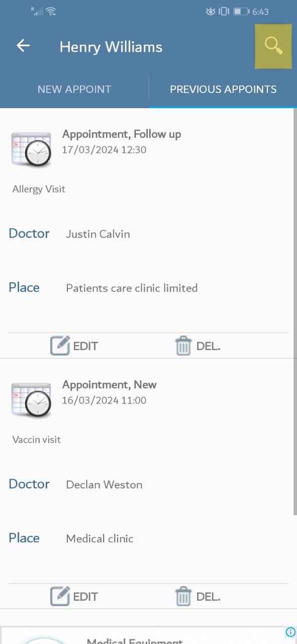This screenshot has width=297, height=644.
Task: Click edit pencil icon for Allergy Visit
Action: click(60, 346)
